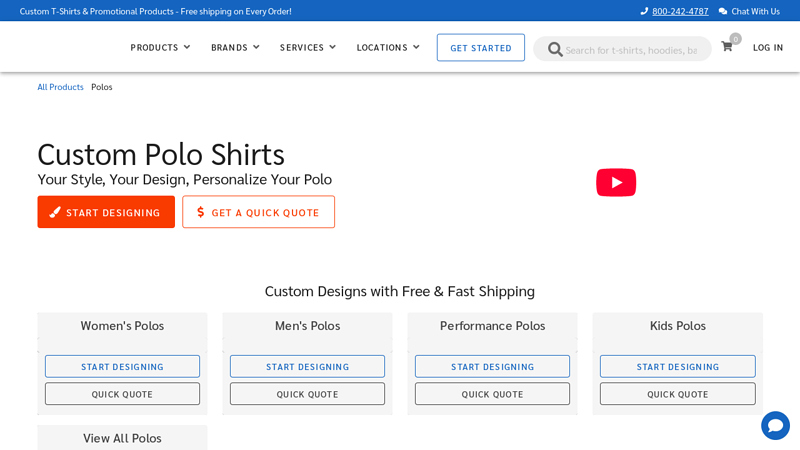Image resolution: width=800 pixels, height=450 pixels.
Task: Open the Performance Polos category heading
Action: tap(492, 326)
